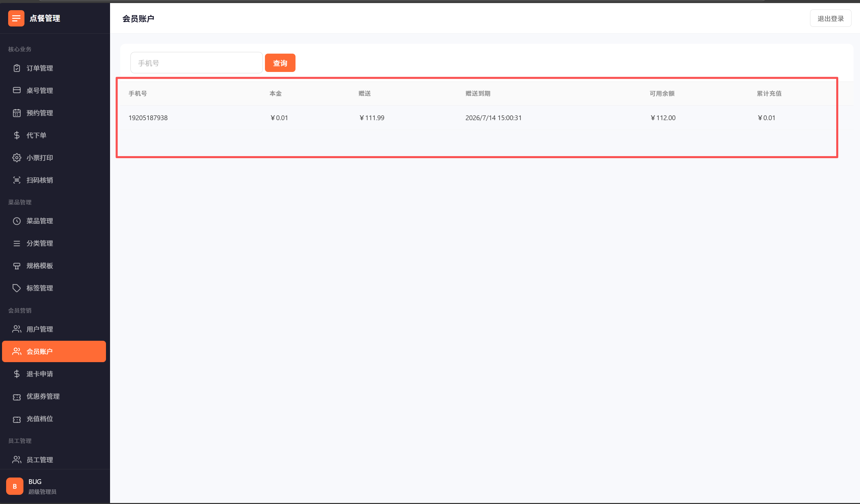
Task: Click the scan icon beside 扫码核销
Action: click(x=17, y=180)
